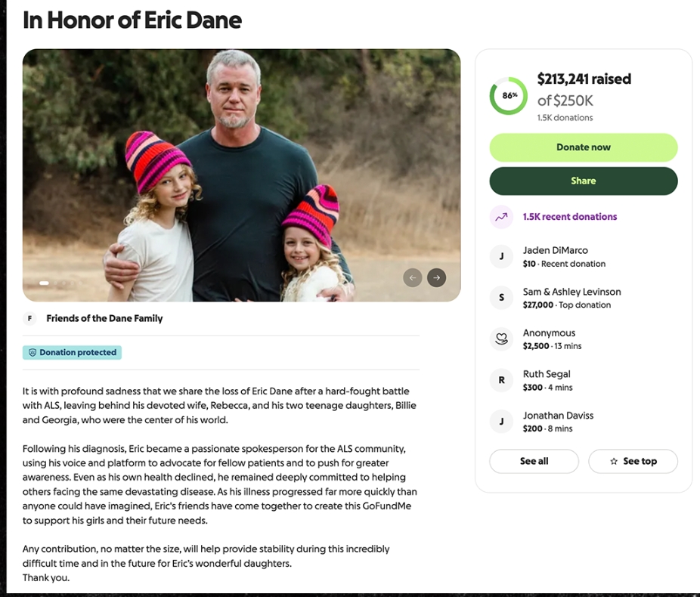Click Ruth Segal's avatar circle
This screenshot has height=597, width=700.
(x=501, y=381)
